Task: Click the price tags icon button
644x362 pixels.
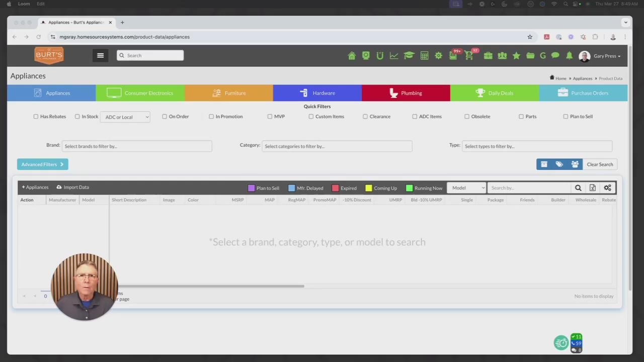Action: pyautogui.click(x=559, y=164)
